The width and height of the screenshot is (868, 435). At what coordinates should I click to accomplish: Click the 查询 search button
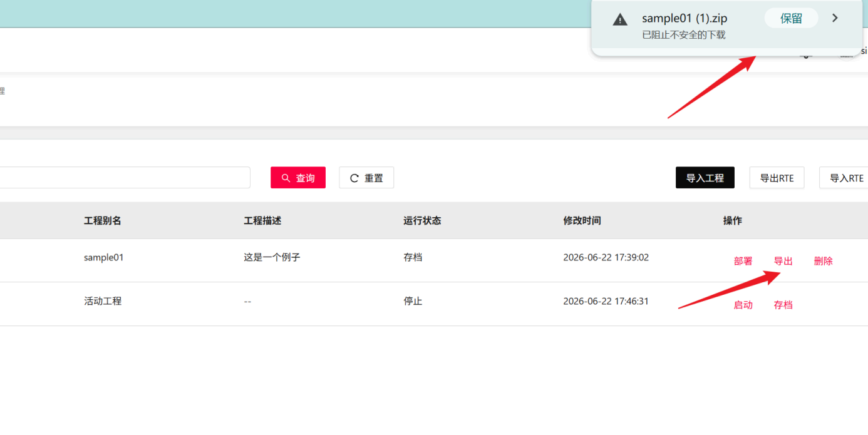(x=298, y=178)
